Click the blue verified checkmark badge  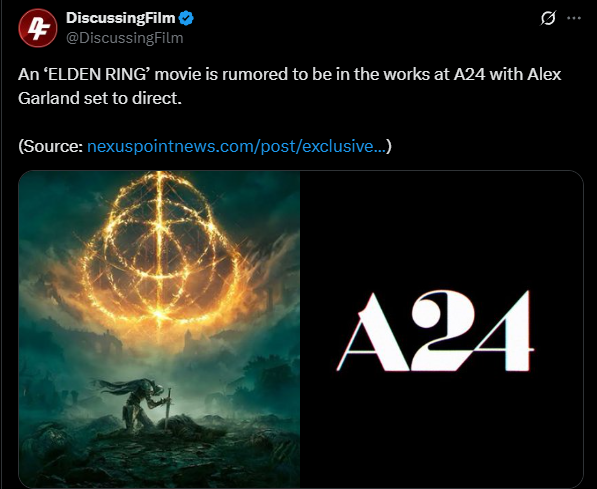[186, 18]
